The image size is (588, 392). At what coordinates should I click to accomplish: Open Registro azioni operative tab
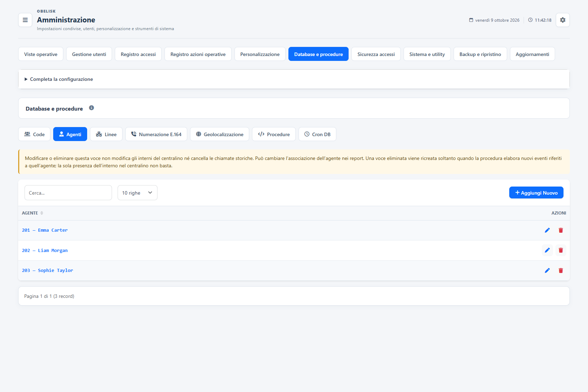(x=198, y=54)
